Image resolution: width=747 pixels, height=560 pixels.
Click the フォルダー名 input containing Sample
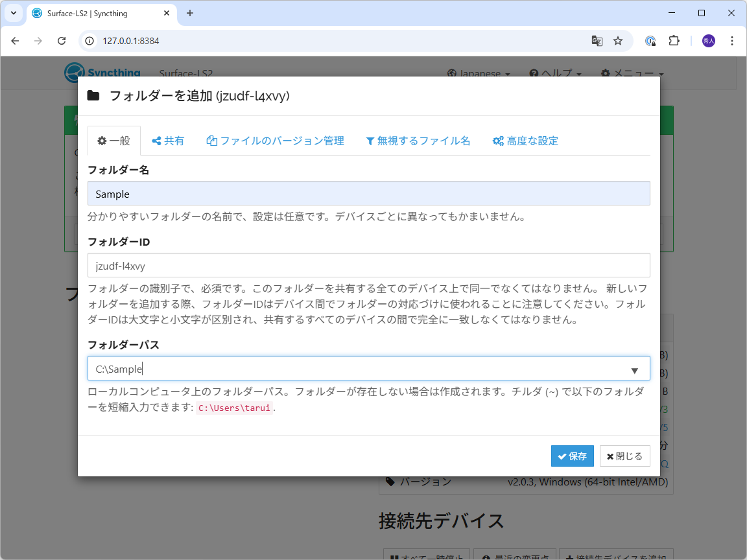tap(369, 193)
